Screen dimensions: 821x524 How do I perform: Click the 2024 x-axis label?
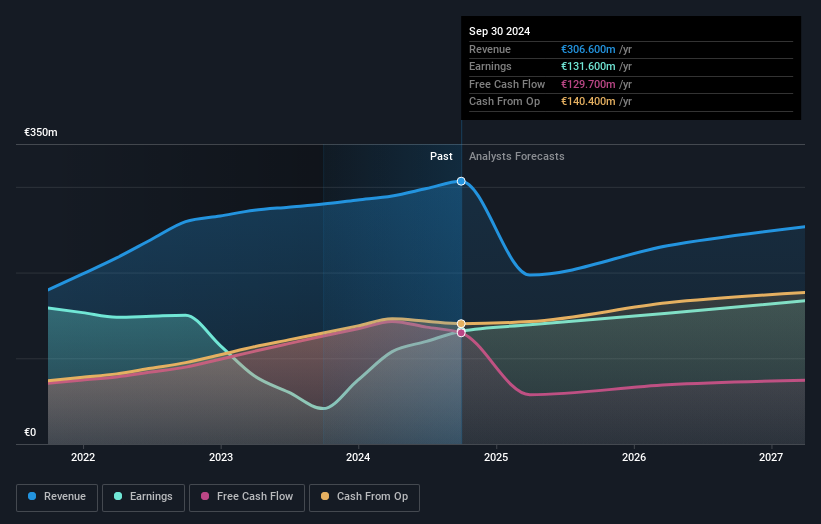point(358,458)
